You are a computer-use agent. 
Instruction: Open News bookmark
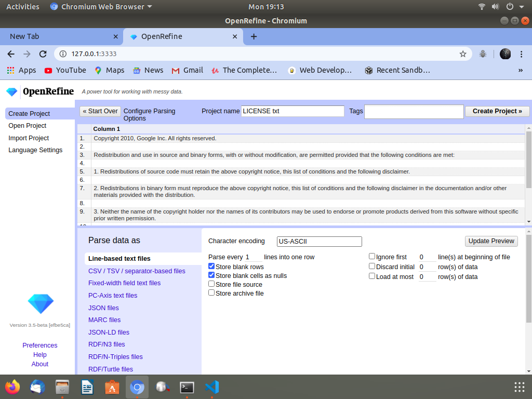click(x=148, y=70)
